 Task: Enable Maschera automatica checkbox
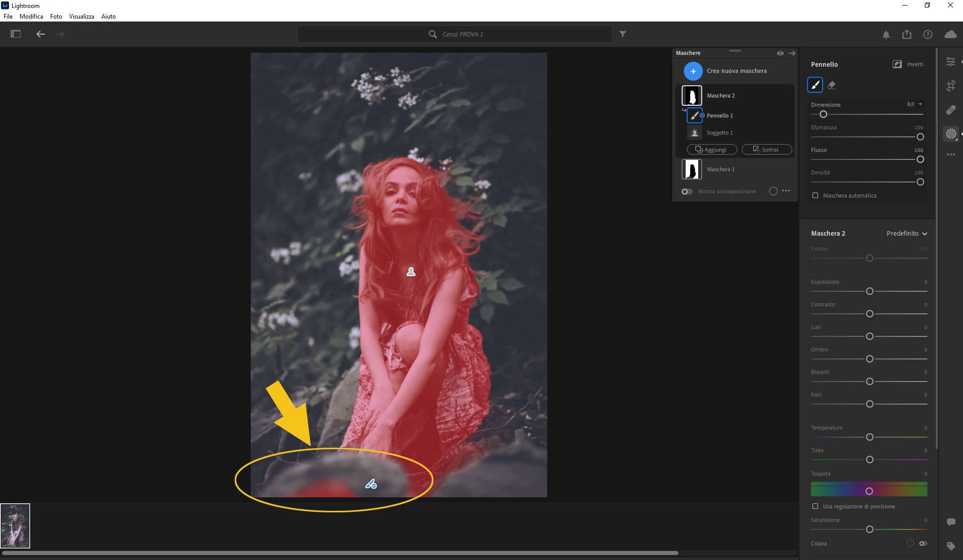pyautogui.click(x=815, y=196)
